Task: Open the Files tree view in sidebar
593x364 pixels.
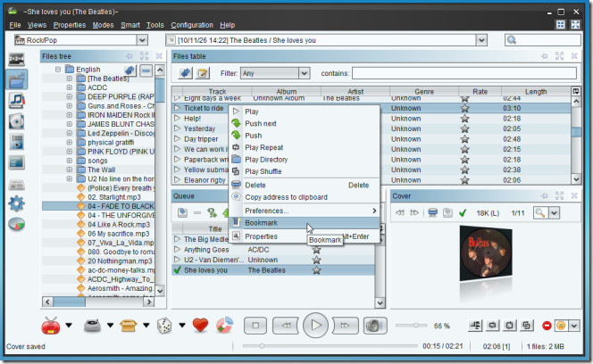Action: (17, 79)
